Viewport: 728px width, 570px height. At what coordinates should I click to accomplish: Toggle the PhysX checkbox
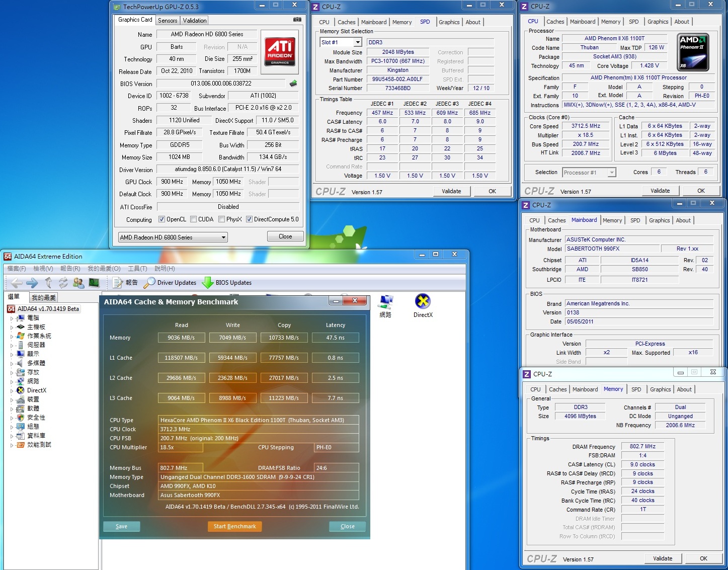click(221, 219)
